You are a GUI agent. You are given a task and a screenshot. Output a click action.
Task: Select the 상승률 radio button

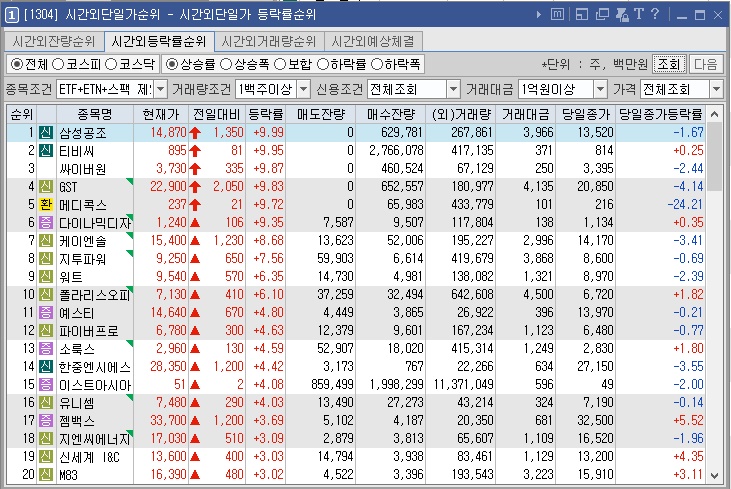(x=172, y=64)
